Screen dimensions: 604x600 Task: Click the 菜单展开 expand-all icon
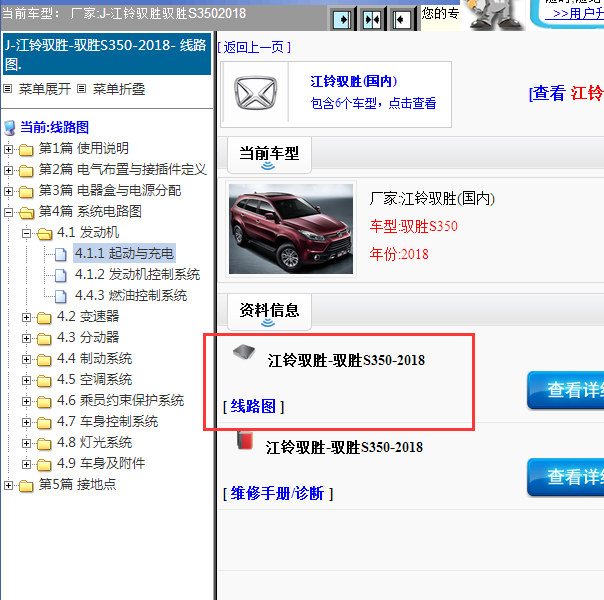pyautogui.click(x=7, y=89)
